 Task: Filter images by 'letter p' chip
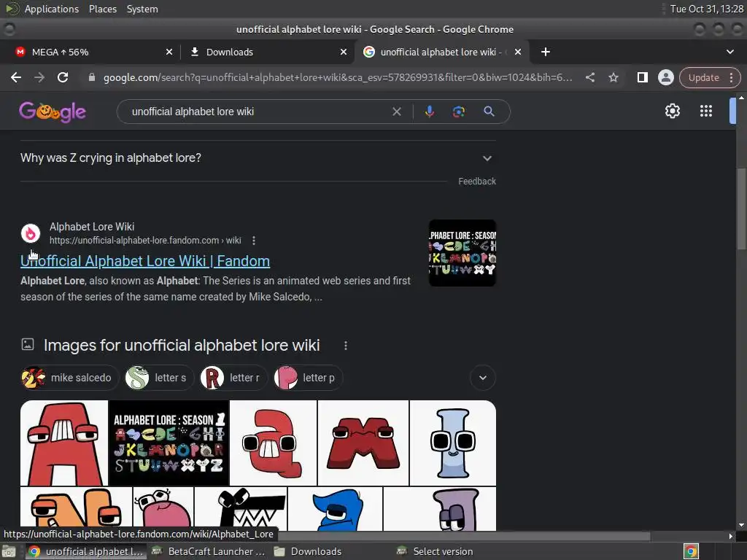[x=308, y=378]
